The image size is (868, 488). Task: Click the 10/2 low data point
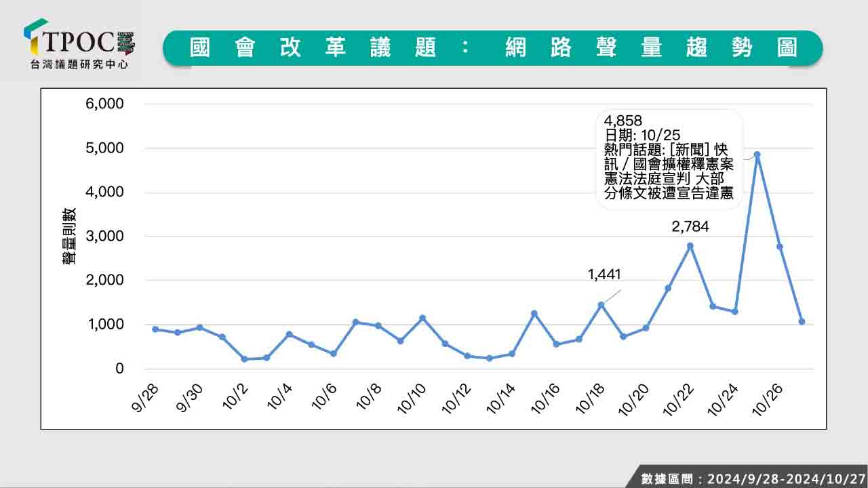pos(244,359)
